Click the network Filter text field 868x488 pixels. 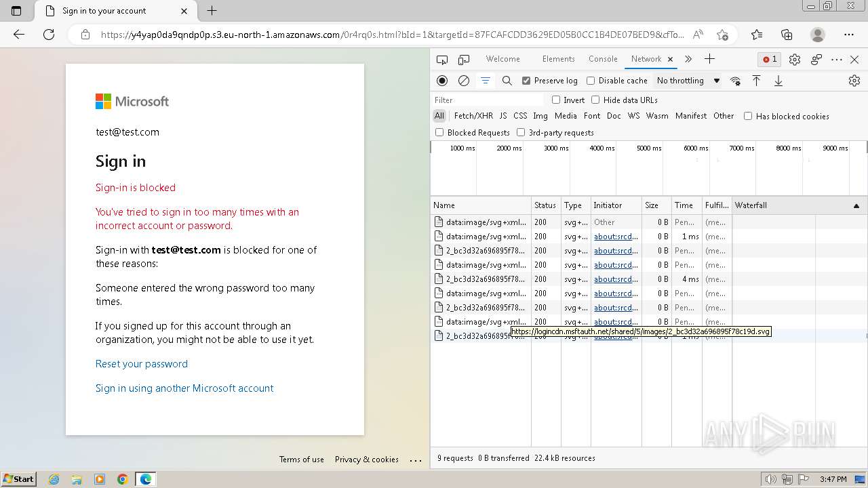(x=488, y=100)
